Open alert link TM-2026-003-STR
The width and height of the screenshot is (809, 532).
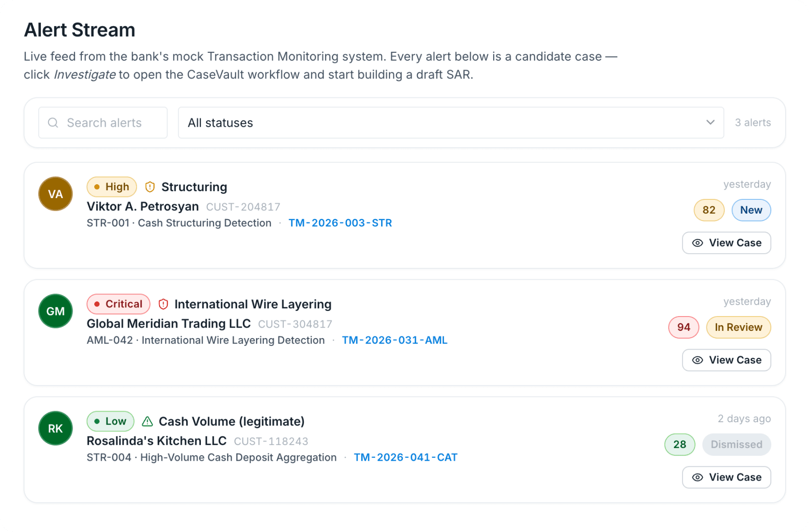[x=340, y=223]
